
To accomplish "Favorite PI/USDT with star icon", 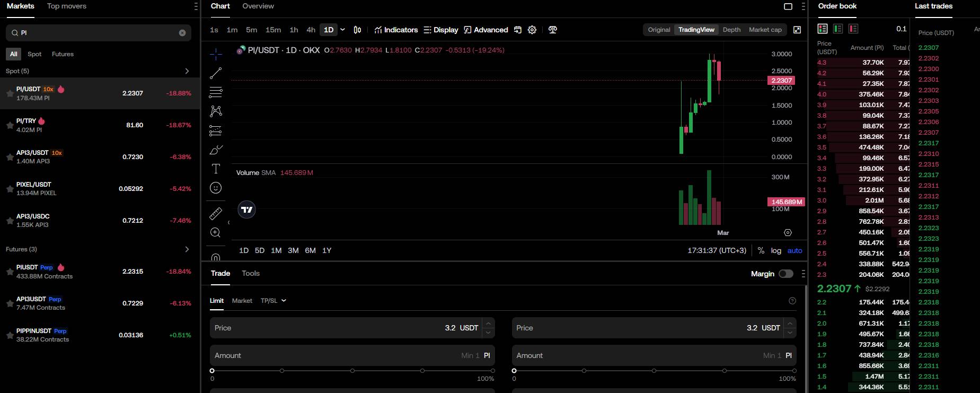I will [x=10, y=93].
